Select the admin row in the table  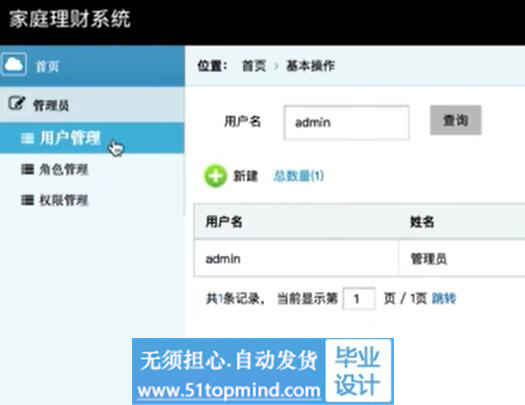[x=359, y=258]
